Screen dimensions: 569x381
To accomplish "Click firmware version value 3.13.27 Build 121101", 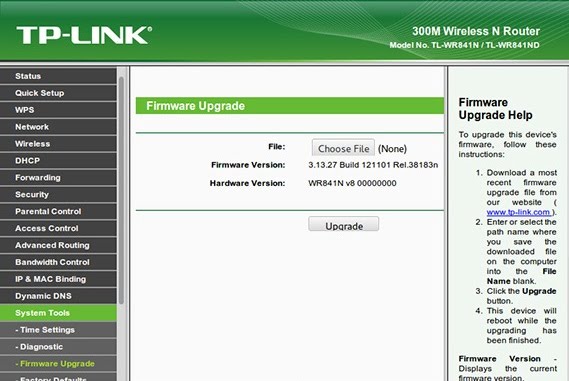I will coord(373,165).
